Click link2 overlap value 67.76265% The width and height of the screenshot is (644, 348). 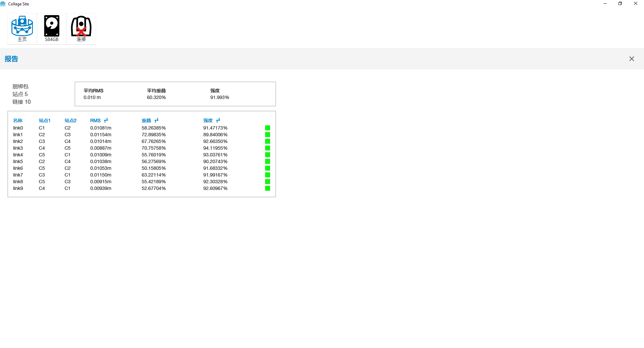(153, 141)
